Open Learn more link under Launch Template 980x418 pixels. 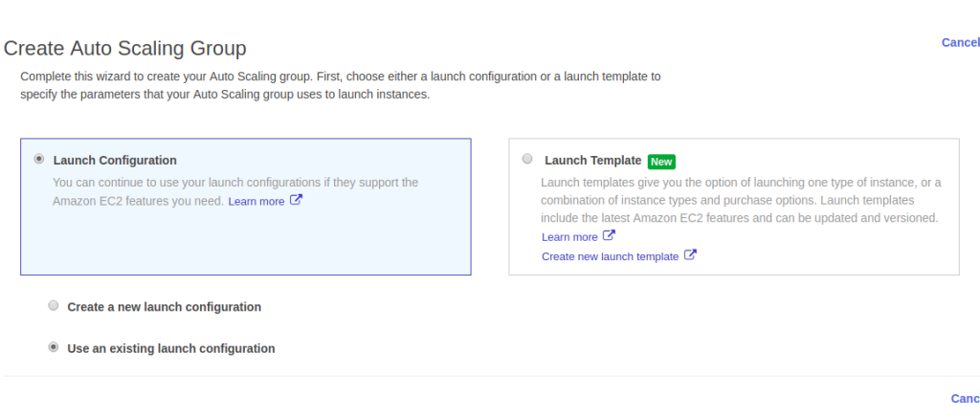pos(569,237)
